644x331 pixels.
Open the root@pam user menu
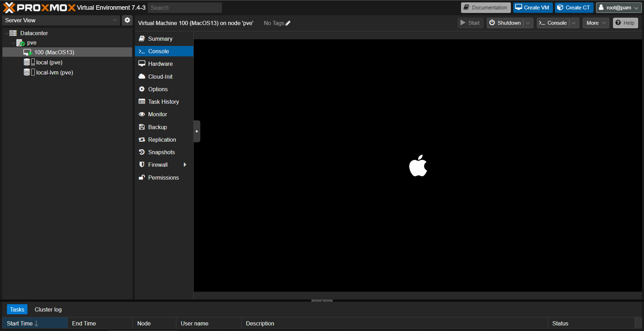pos(619,8)
